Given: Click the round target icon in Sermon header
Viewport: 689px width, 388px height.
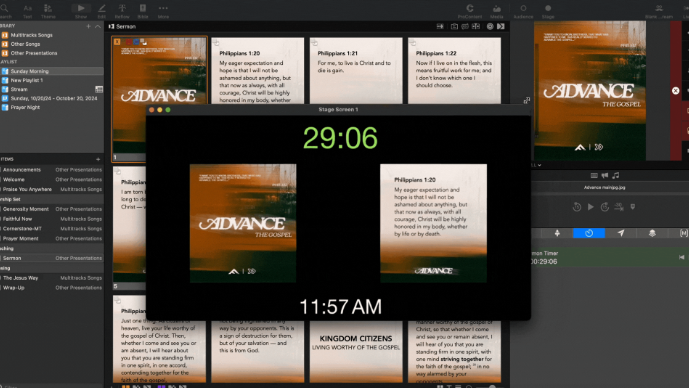Looking at the screenshot, I should pyautogui.click(x=490, y=26).
